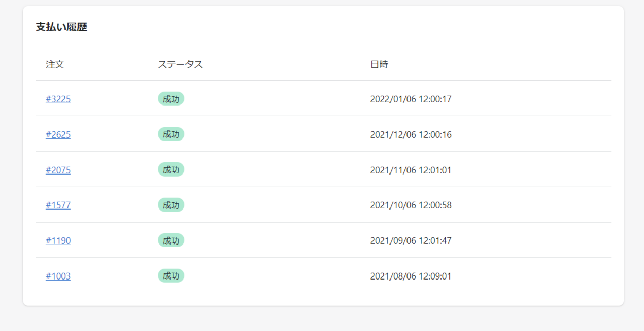This screenshot has width=644, height=331.
Task: Click 成功 badge for order #3225
Action: tap(171, 99)
